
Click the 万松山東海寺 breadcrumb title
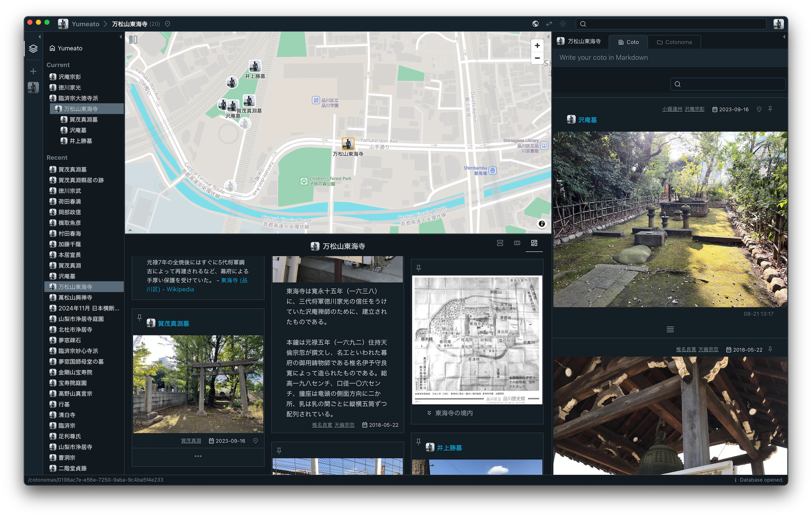click(x=130, y=24)
